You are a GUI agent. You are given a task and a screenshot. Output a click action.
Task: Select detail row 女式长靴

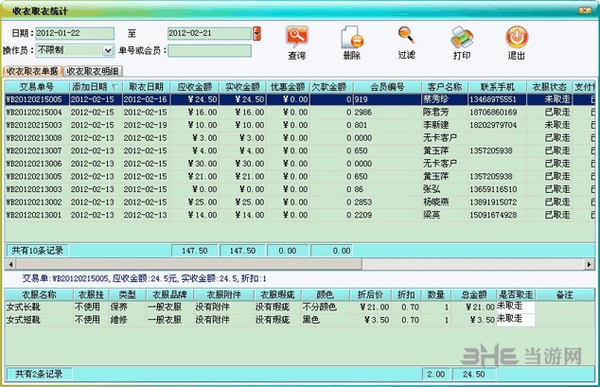pos(300,307)
